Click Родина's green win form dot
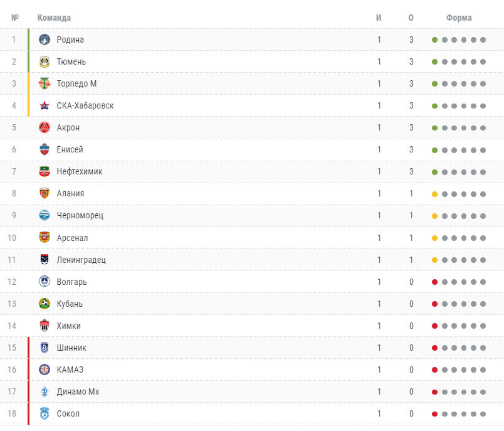 (x=434, y=40)
